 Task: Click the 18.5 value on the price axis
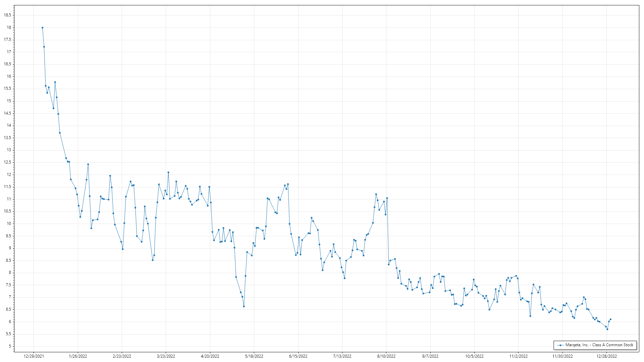7,15
